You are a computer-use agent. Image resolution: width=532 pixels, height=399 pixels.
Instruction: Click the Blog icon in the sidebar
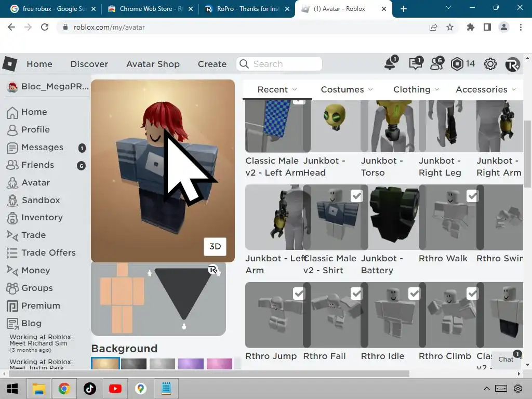pyautogui.click(x=12, y=324)
